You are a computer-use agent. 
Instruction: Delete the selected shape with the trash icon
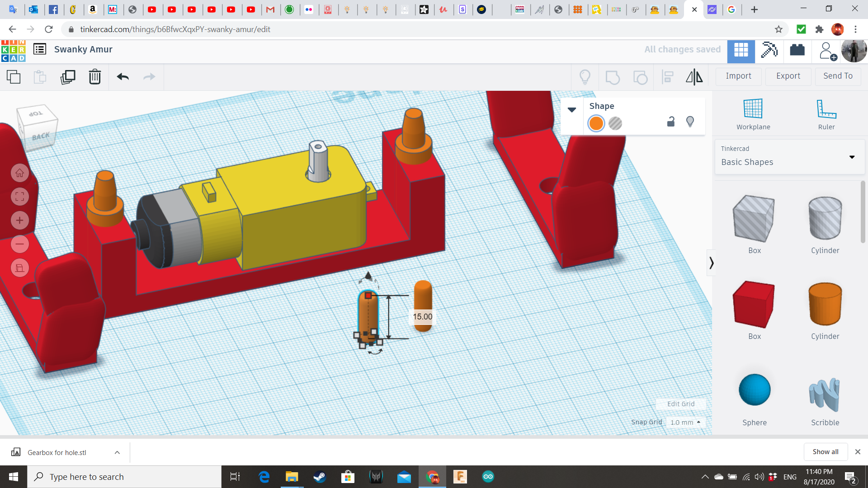[x=94, y=77]
